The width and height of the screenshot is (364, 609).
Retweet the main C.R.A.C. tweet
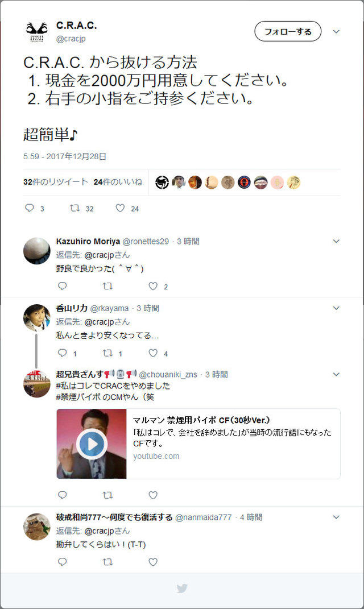(75, 208)
